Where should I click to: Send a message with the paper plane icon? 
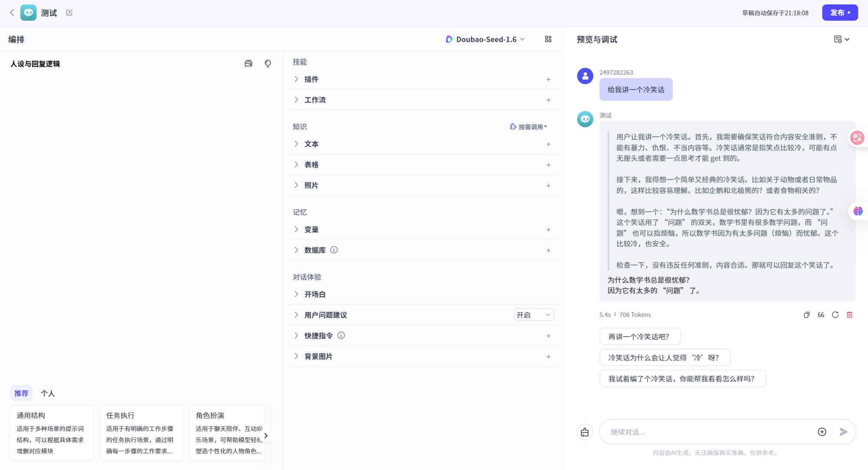[x=844, y=432]
